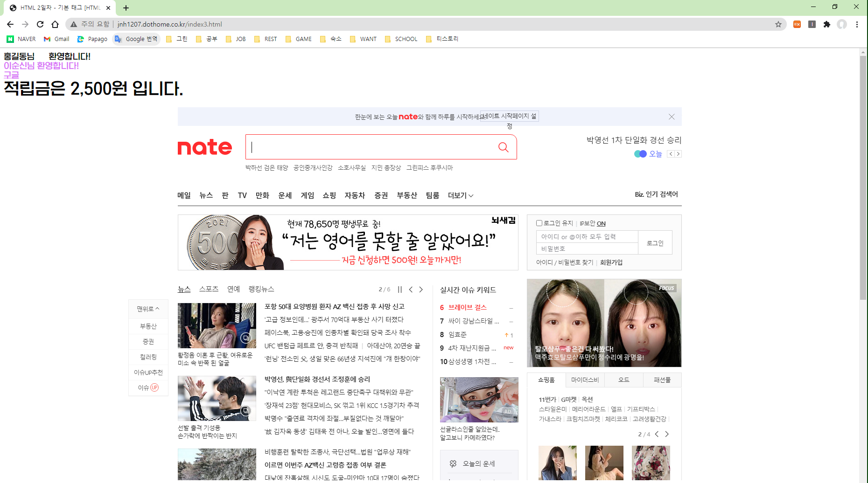The height and width of the screenshot is (483, 868).
Task: Go to next news page arrow
Action: [421, 290]
